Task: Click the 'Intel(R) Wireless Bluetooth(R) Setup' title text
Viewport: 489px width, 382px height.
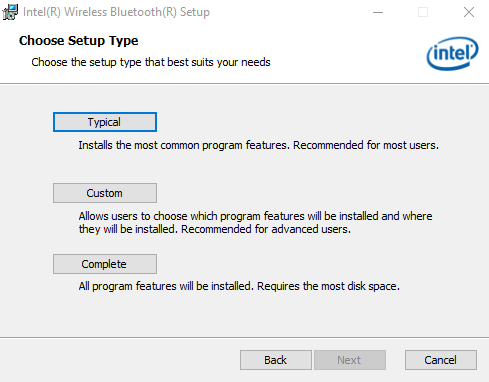Action: coord(116,12)
